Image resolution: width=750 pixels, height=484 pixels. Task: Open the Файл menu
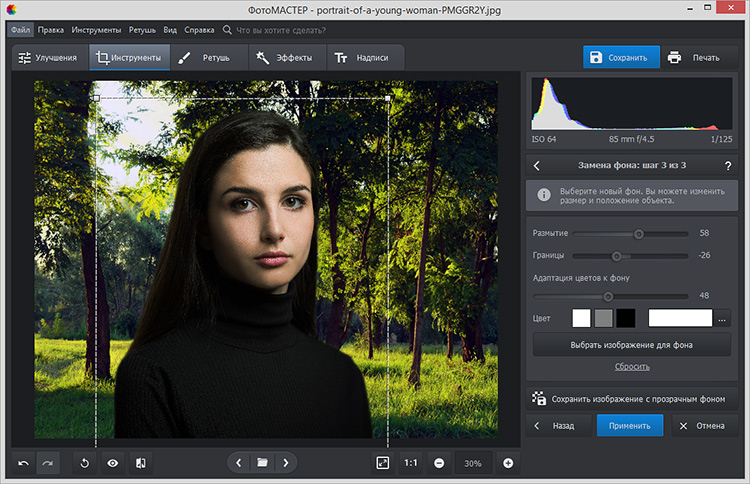tap(21, 30)
